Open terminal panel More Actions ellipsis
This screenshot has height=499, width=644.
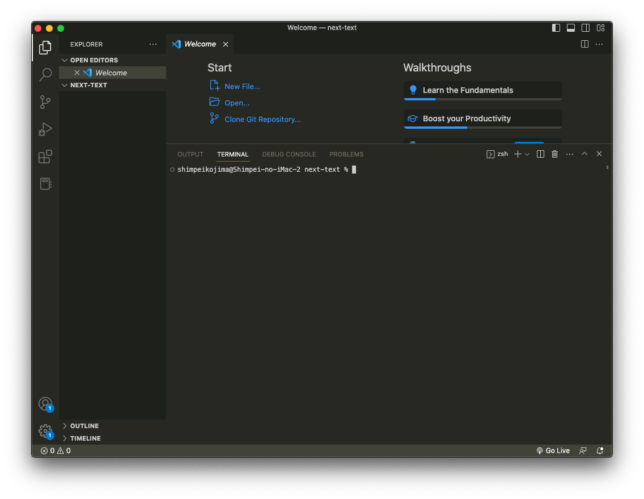[569, 154]
